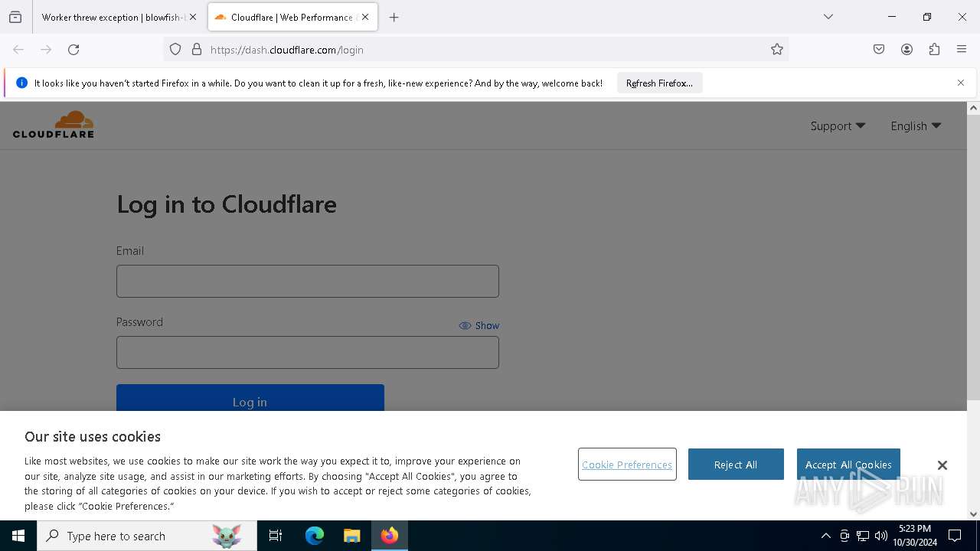The image size is (980, 551).
Task: Focus the Password input field
Action: click(308, 352)
